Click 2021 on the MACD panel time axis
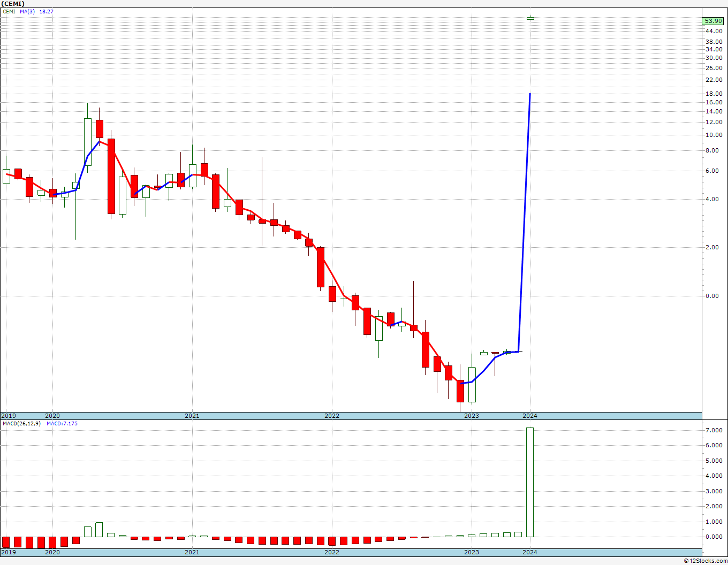 point(192,552)
